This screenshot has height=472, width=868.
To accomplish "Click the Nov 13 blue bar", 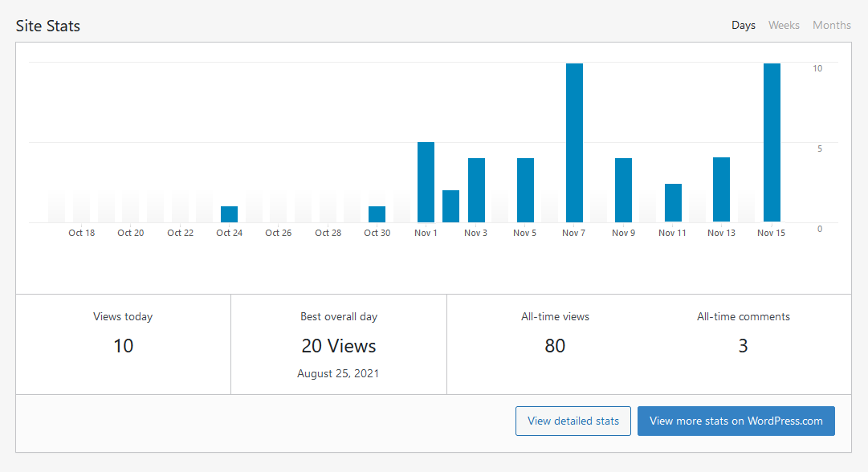I will (x=721, y=189).
